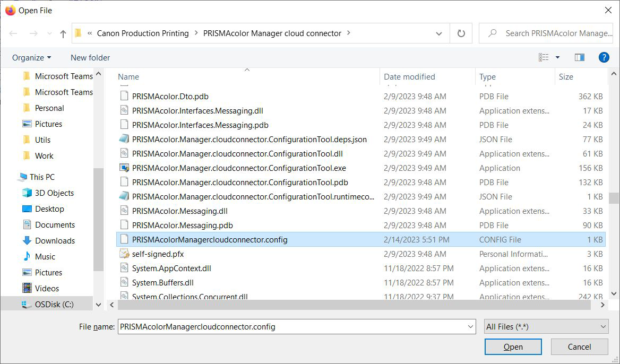The image size is (620, 364).
Task: Click icon of the ConfigurationTool.exe application
Action: (124, 168)
